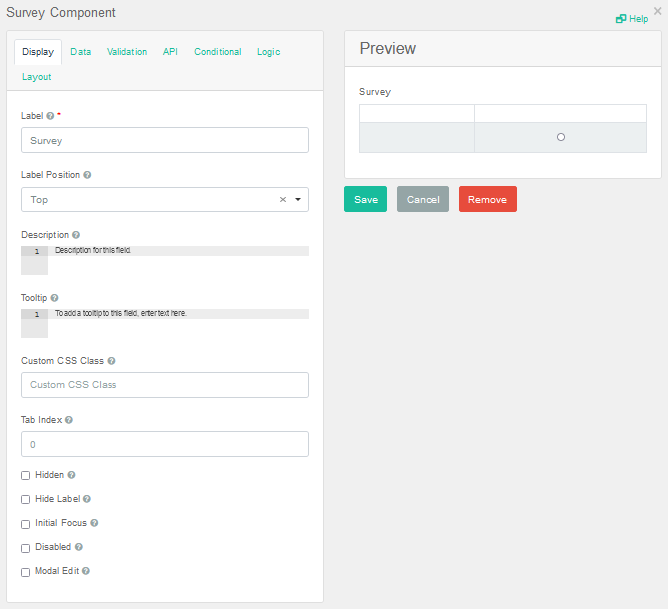Click help icon beside Label Position

[87, 175]
